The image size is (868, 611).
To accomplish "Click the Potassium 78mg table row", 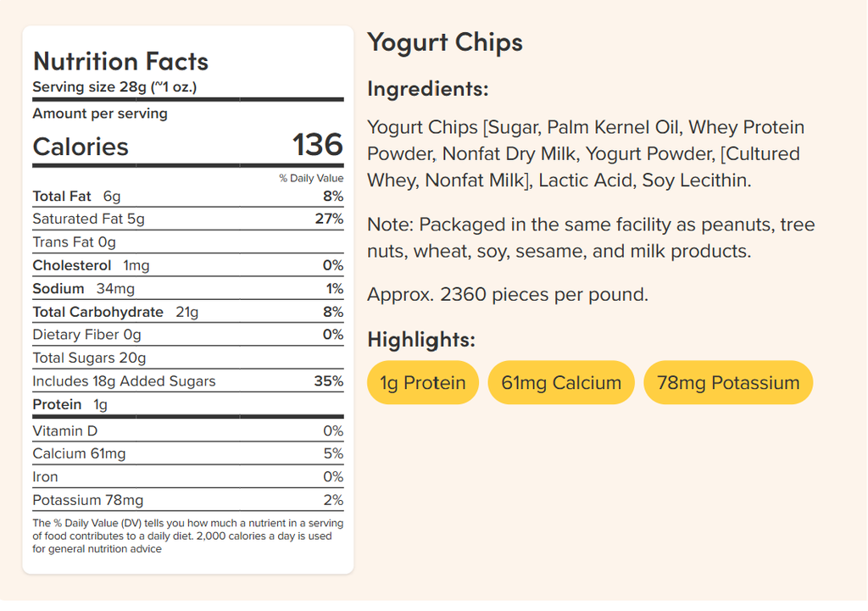I will 88,500.
